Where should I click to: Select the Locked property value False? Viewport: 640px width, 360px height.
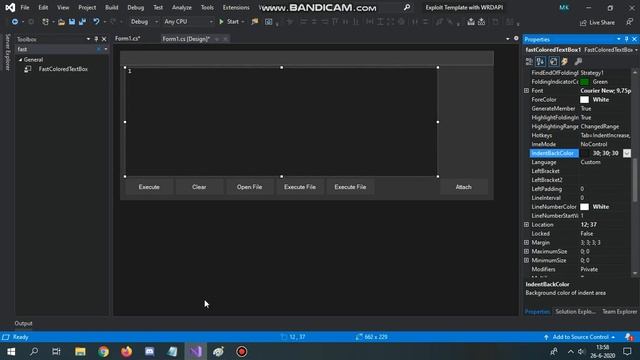[x=587, y=233]
